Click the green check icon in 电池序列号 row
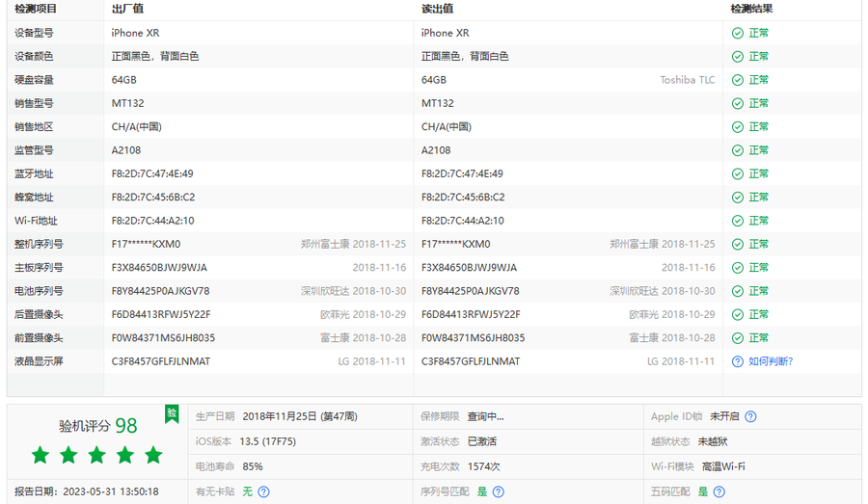 pyautogui.click(x=738, y=291)
